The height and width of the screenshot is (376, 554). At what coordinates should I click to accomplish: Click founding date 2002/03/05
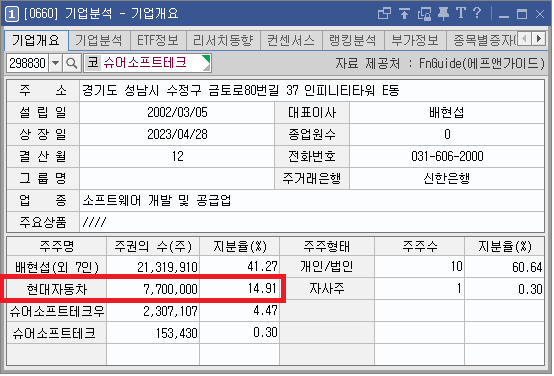[177, 113]
